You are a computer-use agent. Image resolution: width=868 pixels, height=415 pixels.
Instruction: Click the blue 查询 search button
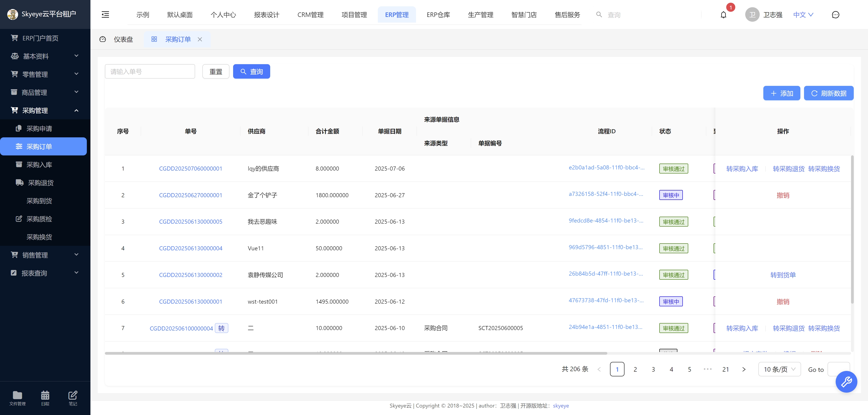[x=251, y=71]
